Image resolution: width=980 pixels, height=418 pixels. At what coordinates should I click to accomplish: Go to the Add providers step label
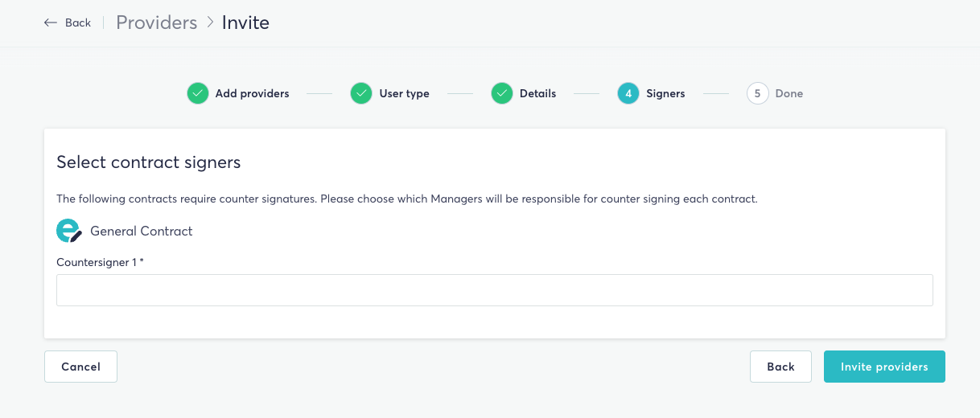(252, 93)
